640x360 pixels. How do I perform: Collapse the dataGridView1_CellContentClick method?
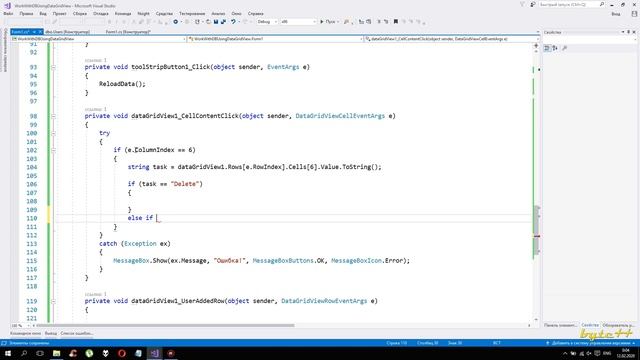coord(53,116)
